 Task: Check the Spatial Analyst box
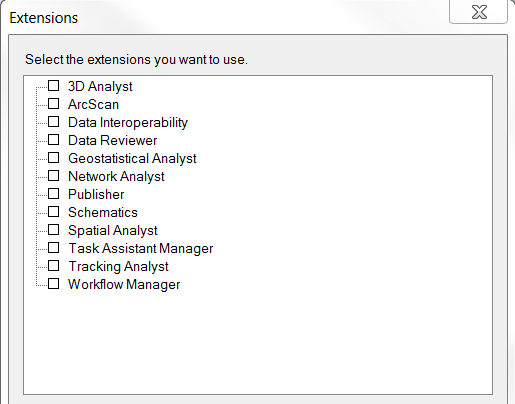[54, 230]
